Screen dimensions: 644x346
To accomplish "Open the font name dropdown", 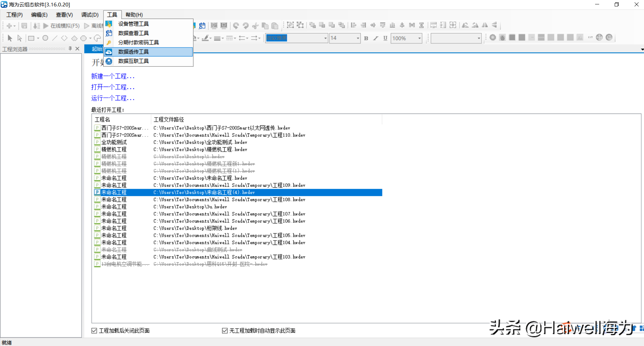I will pyautogui.click(x=325, y=38).
